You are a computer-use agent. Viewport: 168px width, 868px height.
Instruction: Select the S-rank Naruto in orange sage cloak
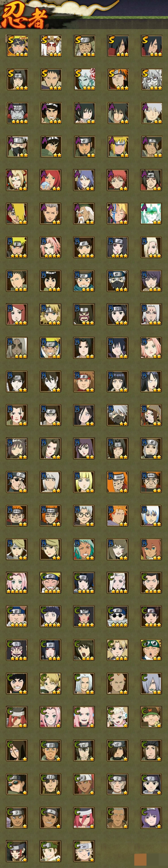pos(17,46)
